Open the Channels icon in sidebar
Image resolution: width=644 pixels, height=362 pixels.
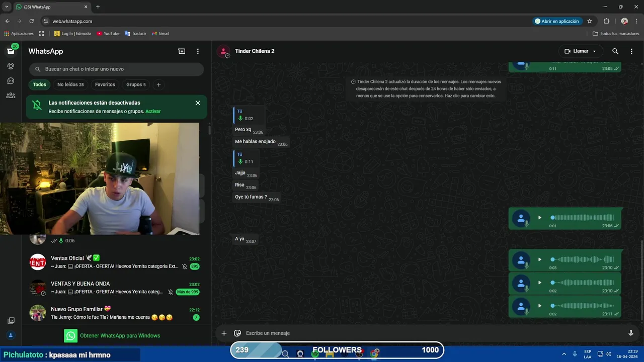pos(11,80)
